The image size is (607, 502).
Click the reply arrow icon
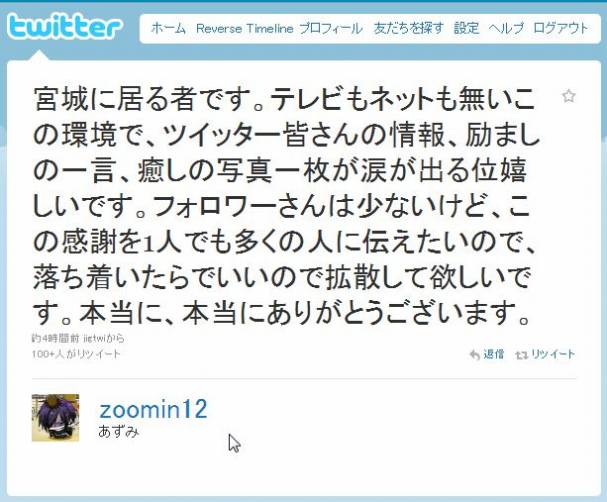[x=475, y=355]
